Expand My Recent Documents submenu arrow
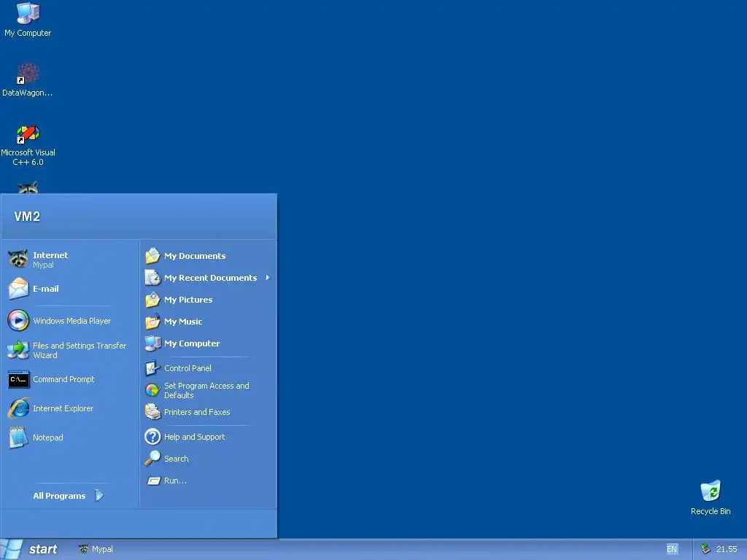The image size is (747, 560). click(x=268, y=278)
